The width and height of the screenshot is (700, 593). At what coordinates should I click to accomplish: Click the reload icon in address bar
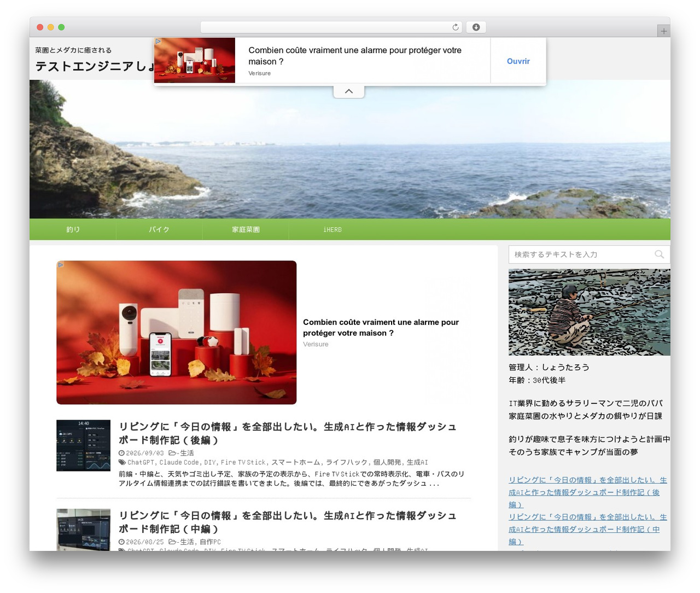[456, 27]
